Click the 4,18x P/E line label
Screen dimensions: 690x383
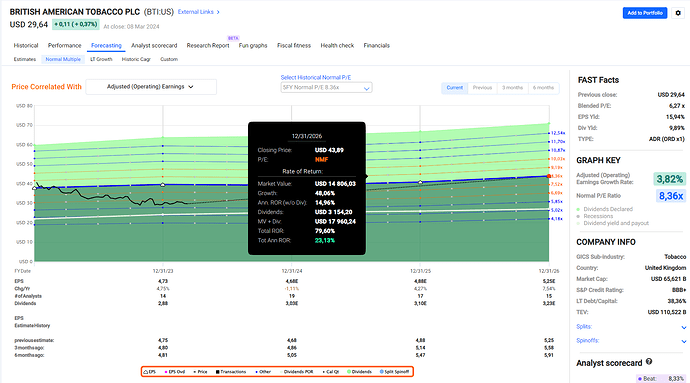coord(557,219)
